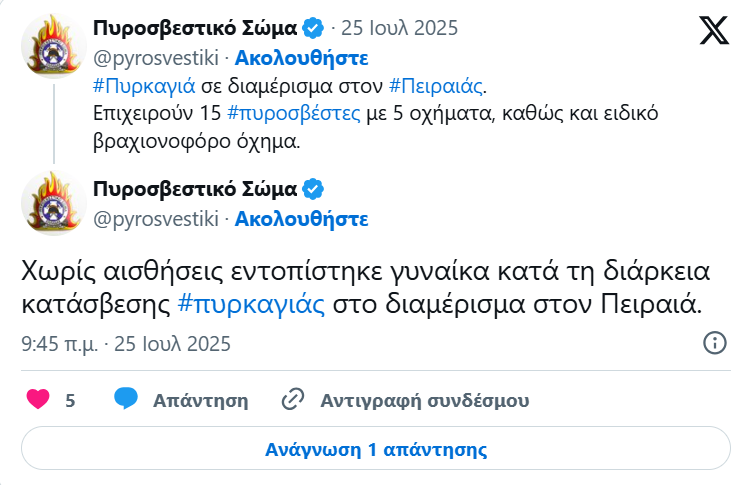Open the X logo link
This screenshot has height=485, width=747.
(x=714, y=30)
